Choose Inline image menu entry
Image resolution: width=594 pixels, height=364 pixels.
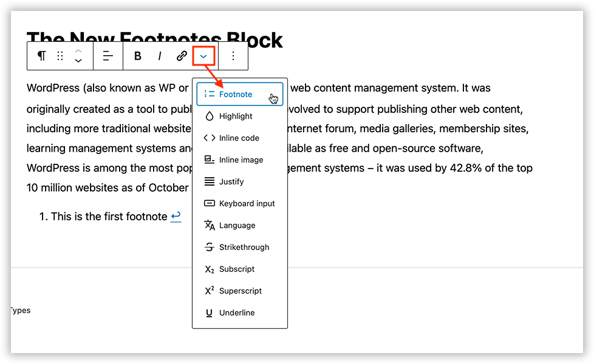pyautogui.click(x=241, y=160)
